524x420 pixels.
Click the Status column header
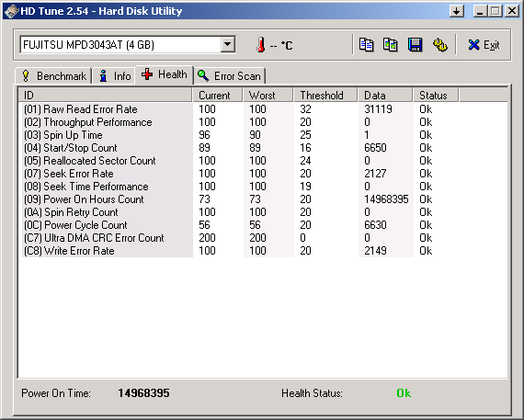click(436, 96)
